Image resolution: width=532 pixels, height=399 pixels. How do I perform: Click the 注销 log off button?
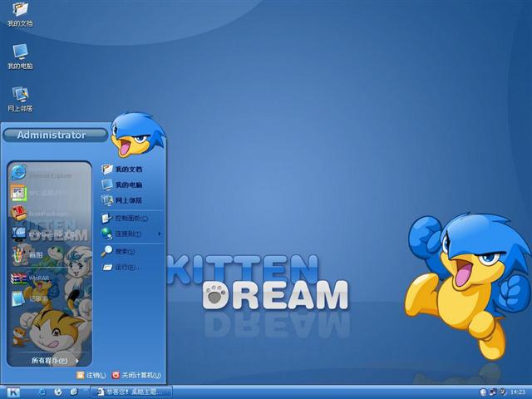point(91,375)
